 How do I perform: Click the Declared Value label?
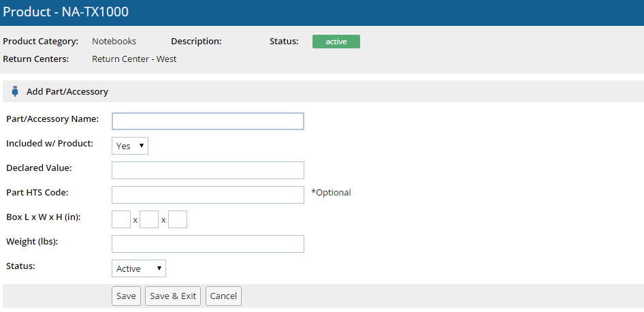[39, 168]
